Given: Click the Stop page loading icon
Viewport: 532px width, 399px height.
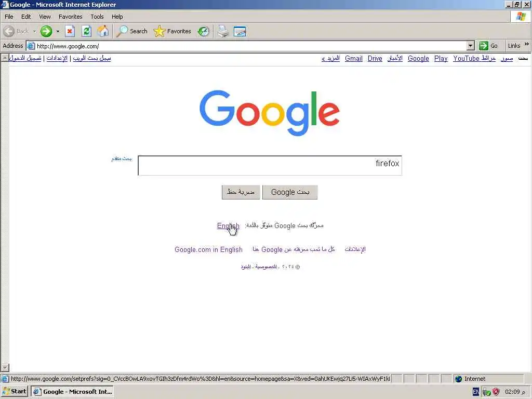Looking at the screenshot, I should pyautogui.click(x=70, y=31).
